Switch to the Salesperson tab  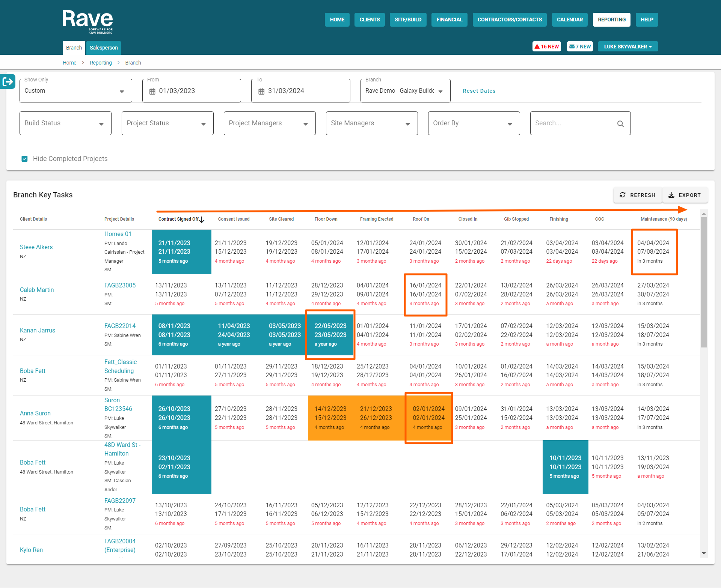point(104,48)
